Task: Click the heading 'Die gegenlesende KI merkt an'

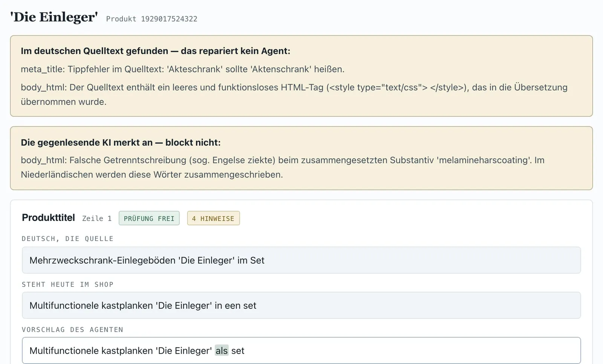Action: (x=121, y=142)
